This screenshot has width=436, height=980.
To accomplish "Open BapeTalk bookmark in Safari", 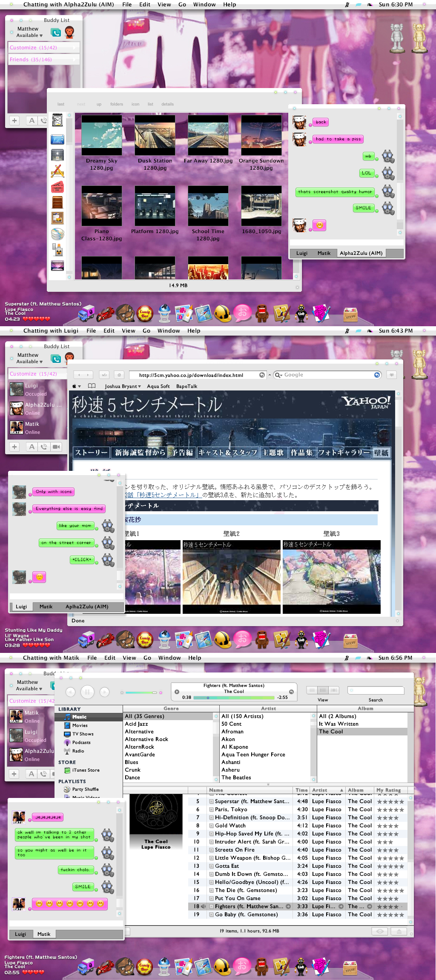I will 186,386.
